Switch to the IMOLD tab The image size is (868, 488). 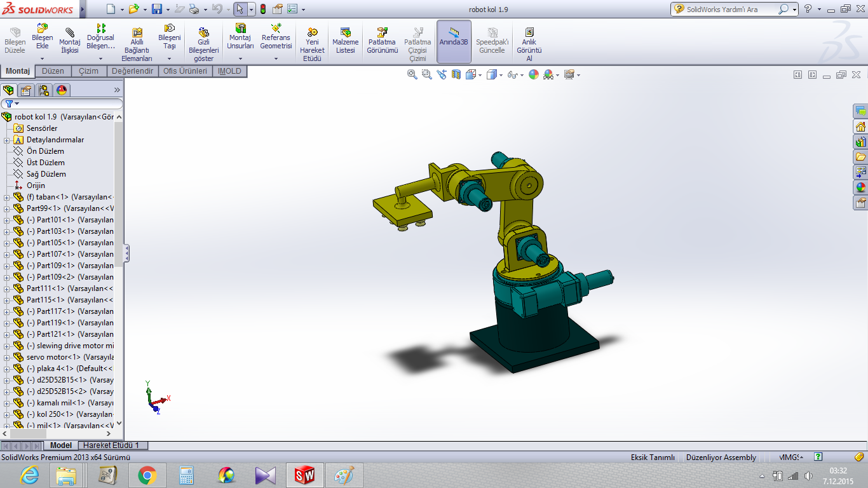click(x=229, y=71)
